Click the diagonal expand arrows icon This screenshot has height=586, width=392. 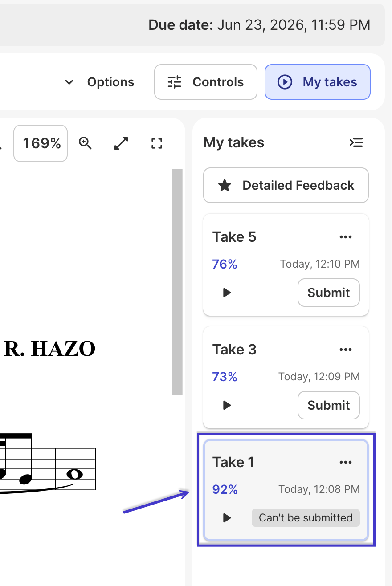pyautogui.click(x=121, y=143)
